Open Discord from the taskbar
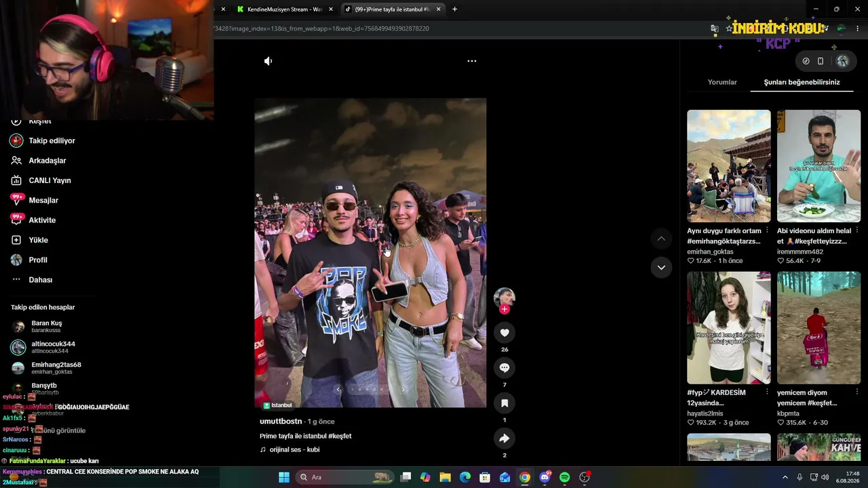868x488 pixels. (x=545, y=477)
